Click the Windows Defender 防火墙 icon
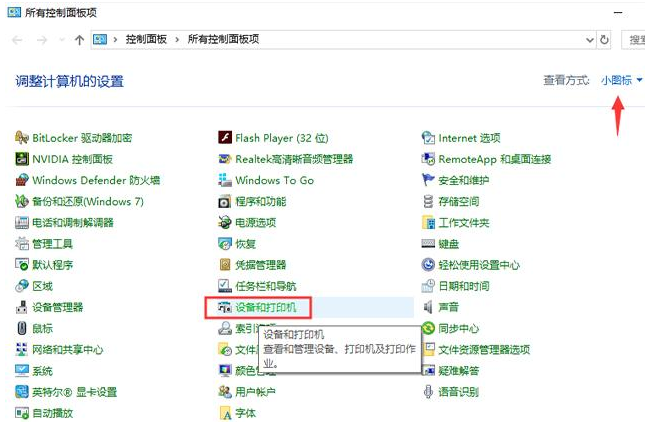 pos(22,180)
